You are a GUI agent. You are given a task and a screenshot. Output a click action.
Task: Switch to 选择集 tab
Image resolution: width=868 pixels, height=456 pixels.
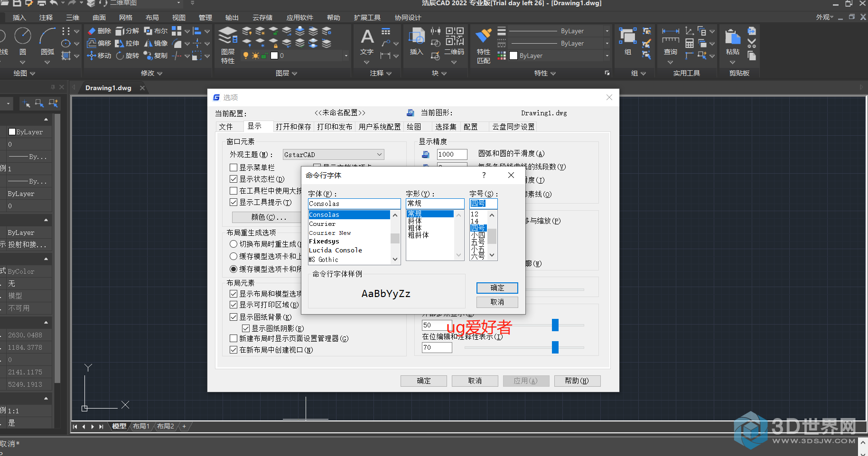pyautogui.click(x=446, y=127)
